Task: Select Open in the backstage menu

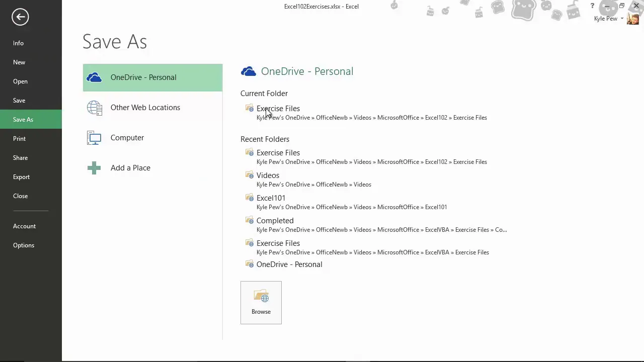Action: click(x=31, y=81)
